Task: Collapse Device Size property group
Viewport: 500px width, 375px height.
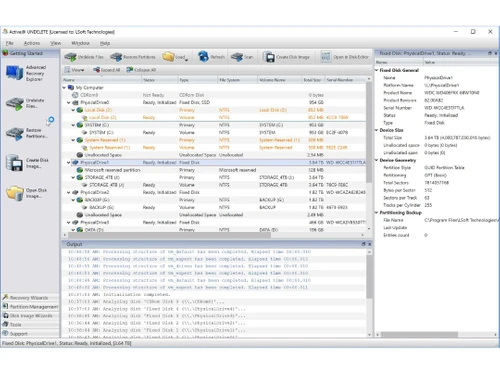Action: click(376, 130)
